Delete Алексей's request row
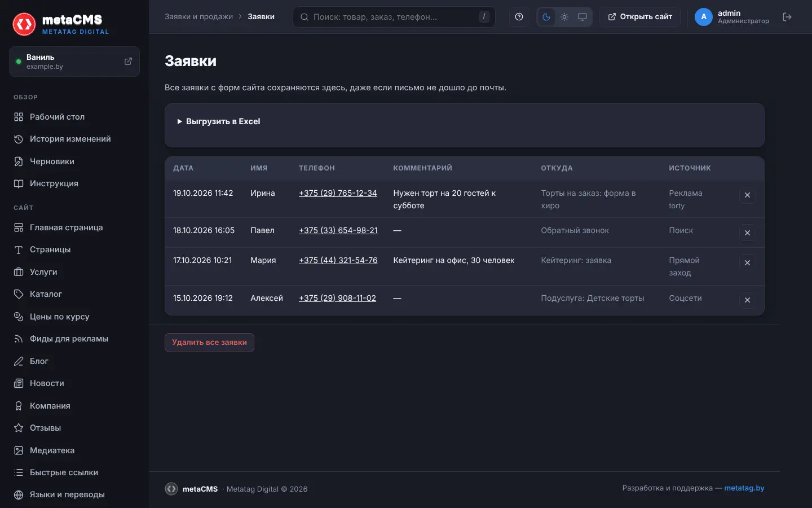The image size is (812, 508). (747, 300)
